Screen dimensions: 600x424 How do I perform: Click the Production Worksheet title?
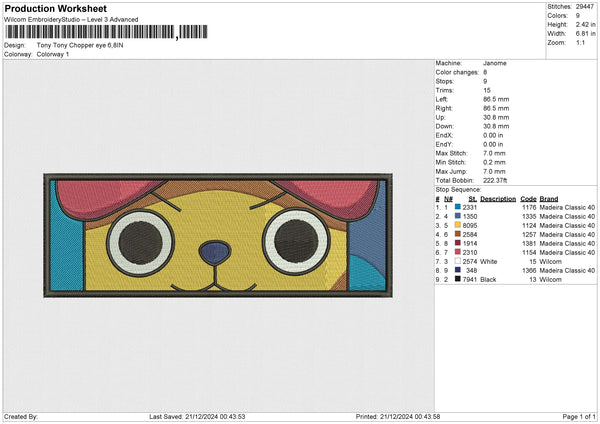(x=55, y=8)
